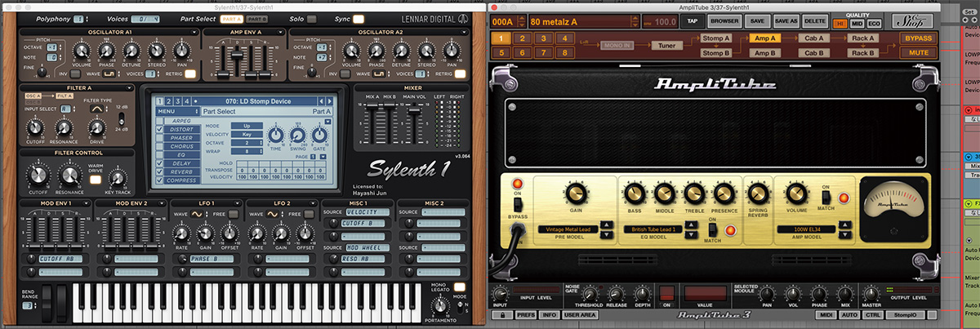980x329 pixels.
Task: Click the Prefs button in AmpliTube footer
Action: [x=527, y=314]
